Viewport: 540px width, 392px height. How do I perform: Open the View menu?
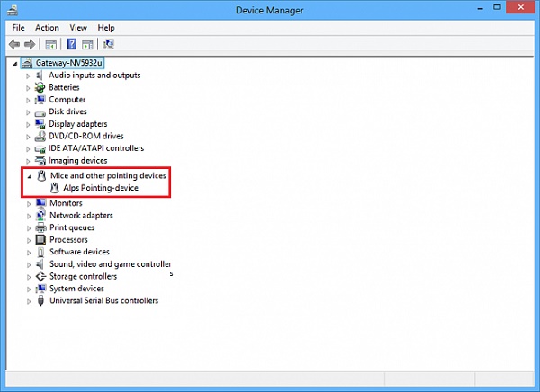coord(78,28)
